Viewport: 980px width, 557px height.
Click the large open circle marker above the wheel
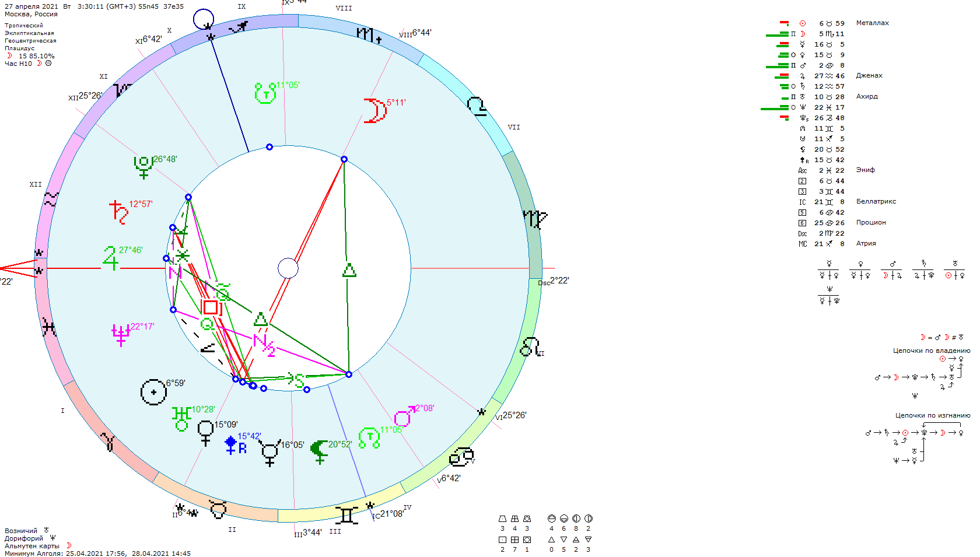(204, 19)
